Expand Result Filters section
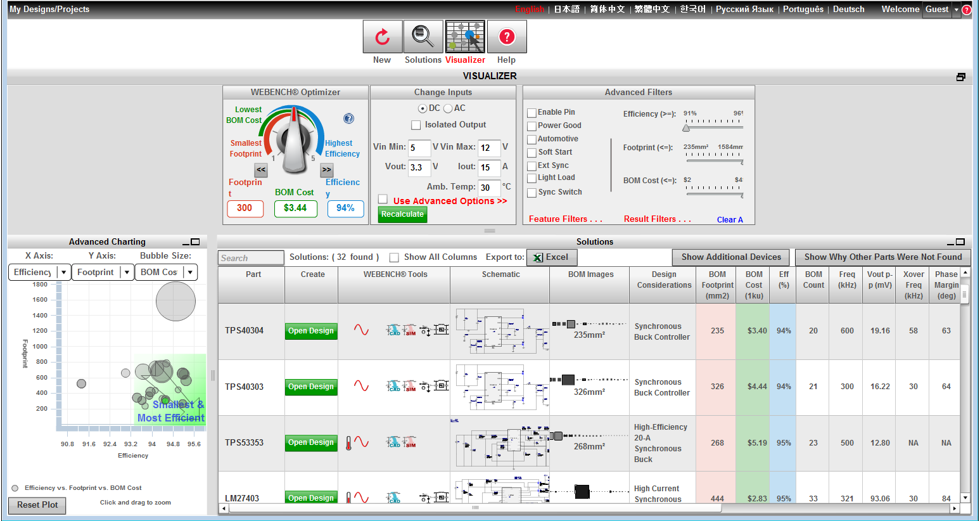Screen dimensions: 980x521 point(657,219)
